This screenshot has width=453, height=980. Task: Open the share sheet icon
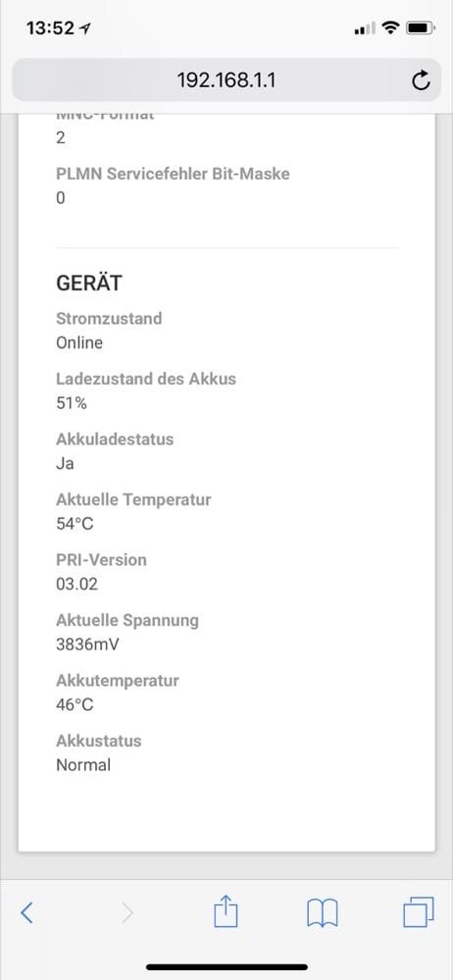[x=226, y=911]
